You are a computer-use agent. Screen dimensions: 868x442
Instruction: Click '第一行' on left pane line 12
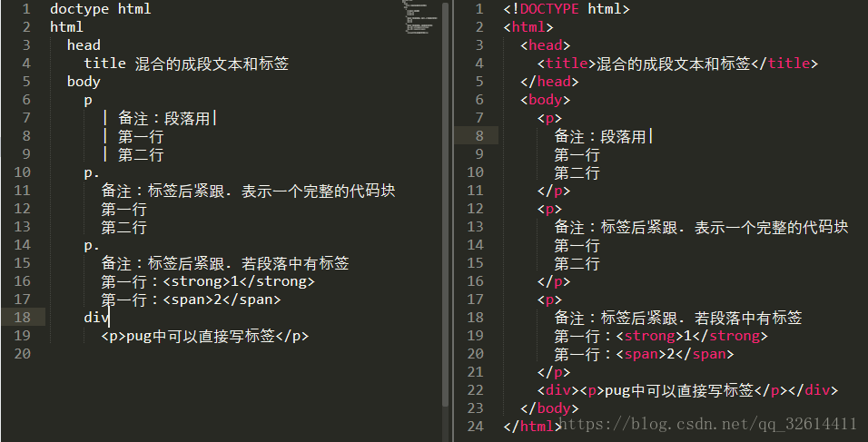[123, 209]
